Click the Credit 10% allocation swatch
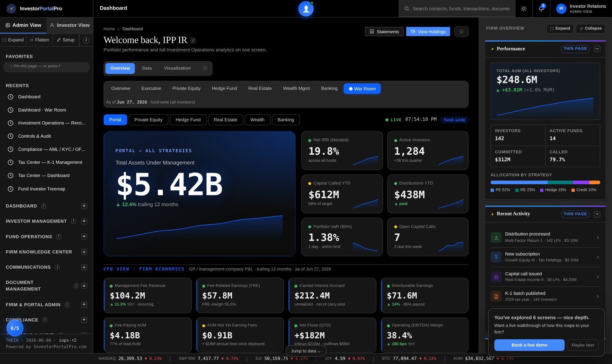 coord(573,190)
